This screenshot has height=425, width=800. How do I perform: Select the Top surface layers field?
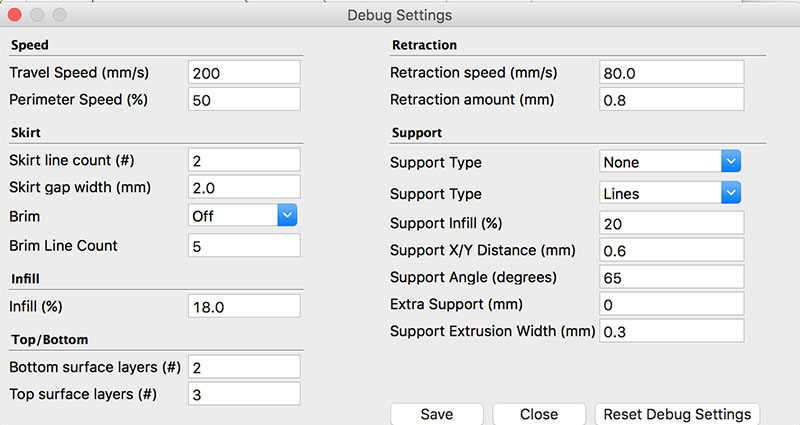(244, 395)
